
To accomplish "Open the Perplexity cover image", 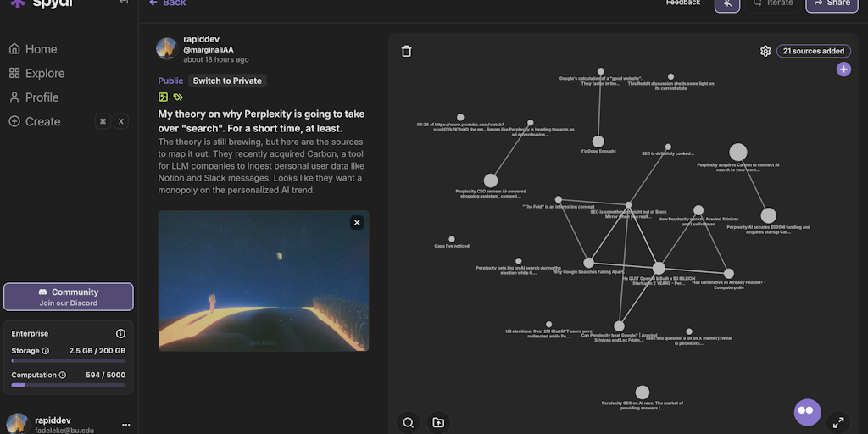I will click(x=264, y=281).
